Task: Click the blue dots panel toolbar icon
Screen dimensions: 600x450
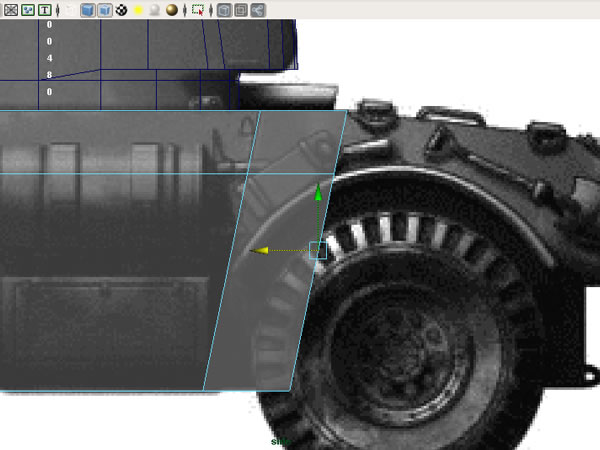Action: (x=28, y=10)
